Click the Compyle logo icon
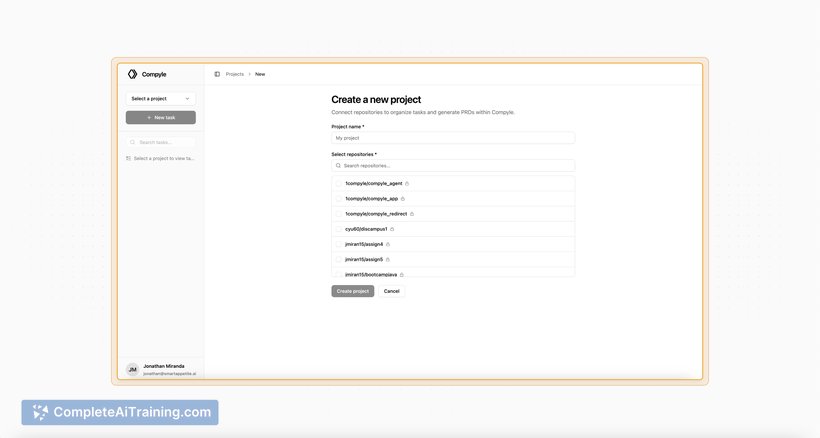Screen dimensions: 820x438 coord(132,74)
